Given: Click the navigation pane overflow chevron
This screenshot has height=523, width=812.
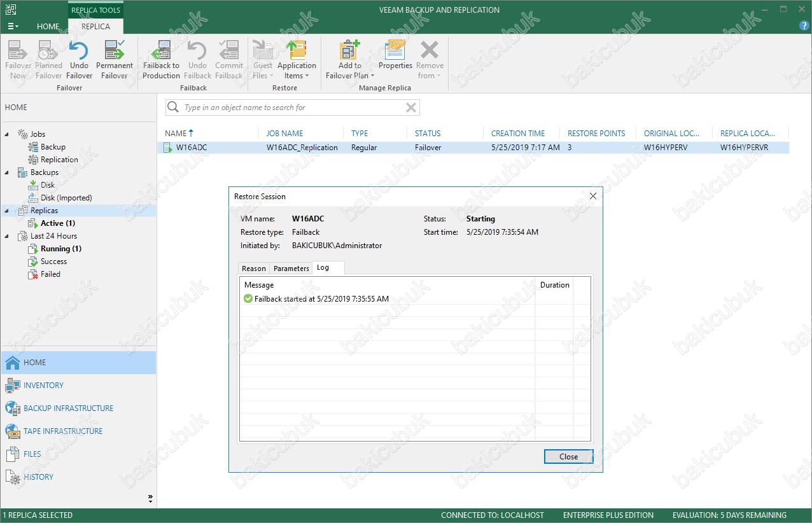Looking at the screenshot, I should click(x=150, y=498).
